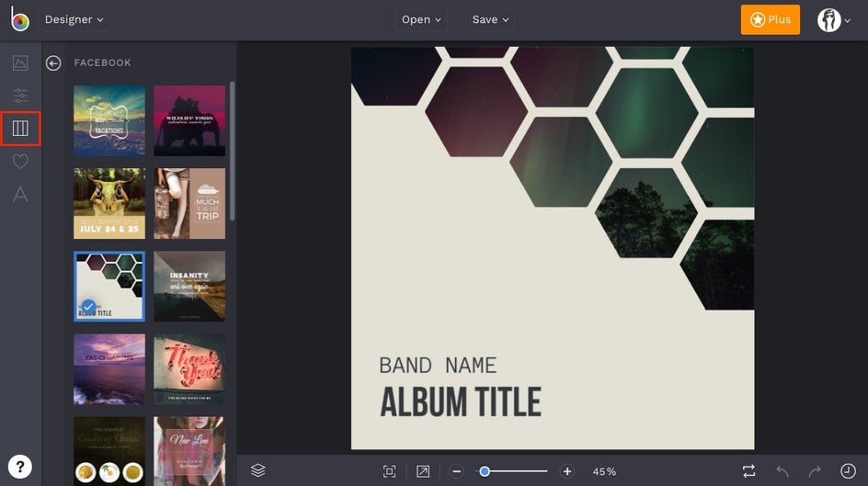868x486 pixels.
Task: Zoom in with the plus button
Action: 566,471
